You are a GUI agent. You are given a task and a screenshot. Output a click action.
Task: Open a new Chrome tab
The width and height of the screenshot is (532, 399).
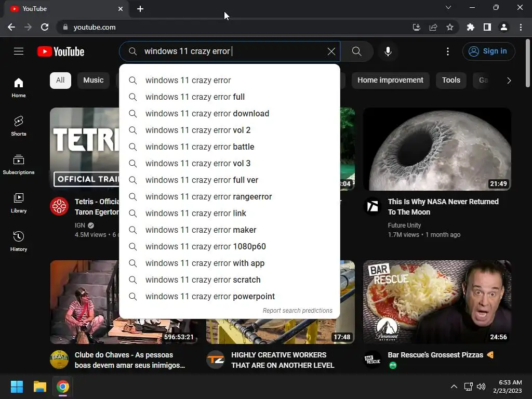click(x=140, y=9)
